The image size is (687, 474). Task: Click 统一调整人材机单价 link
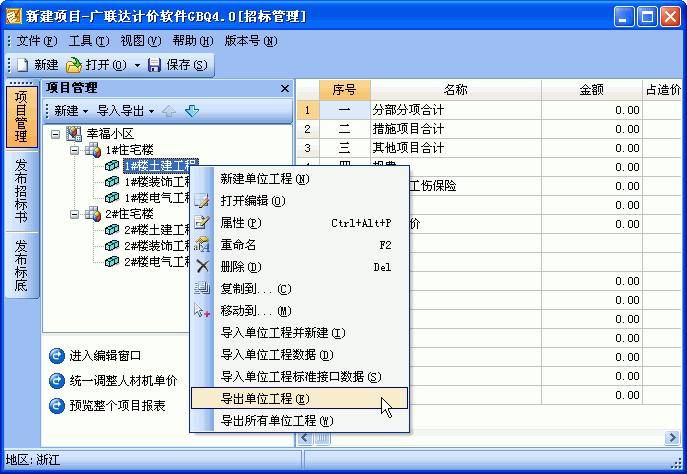click(123, 381)
